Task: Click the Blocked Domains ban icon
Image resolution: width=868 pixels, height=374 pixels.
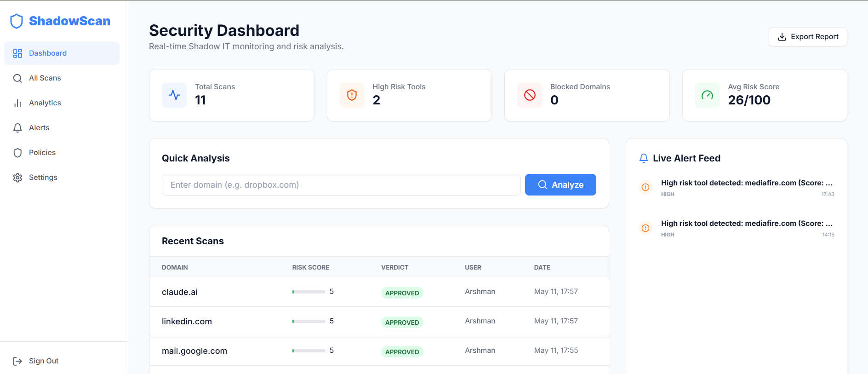Action: point(530,95)
